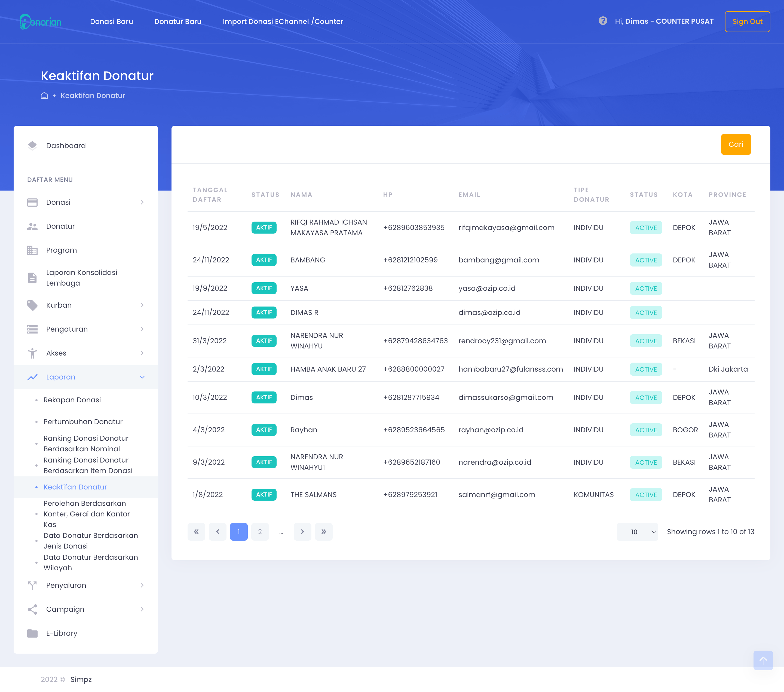This screenshot has height=692, width=784.
Task: Open Import Donasi EChannel /Counter link
Action: tap(283, 22)
